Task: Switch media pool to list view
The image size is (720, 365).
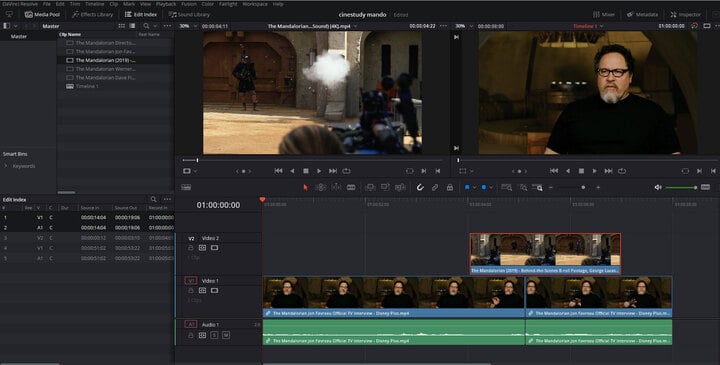Action: pos(132,26)
